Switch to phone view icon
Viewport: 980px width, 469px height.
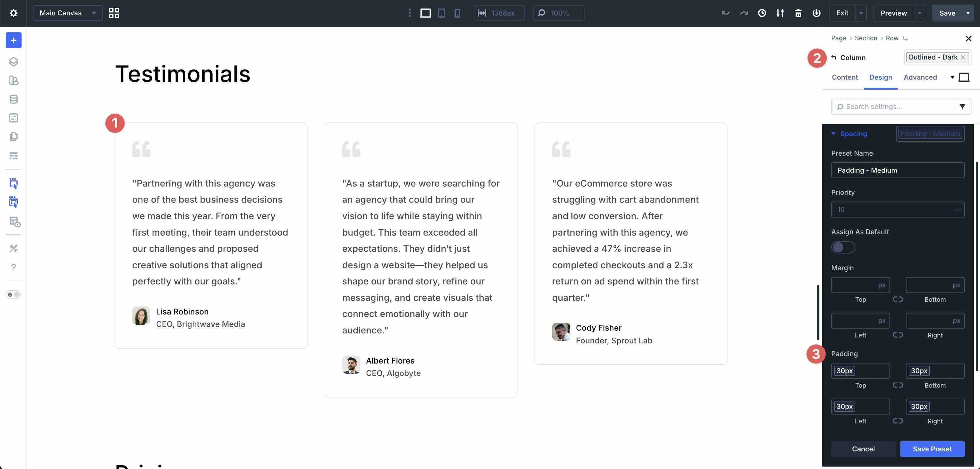click(x=457, y=13)
